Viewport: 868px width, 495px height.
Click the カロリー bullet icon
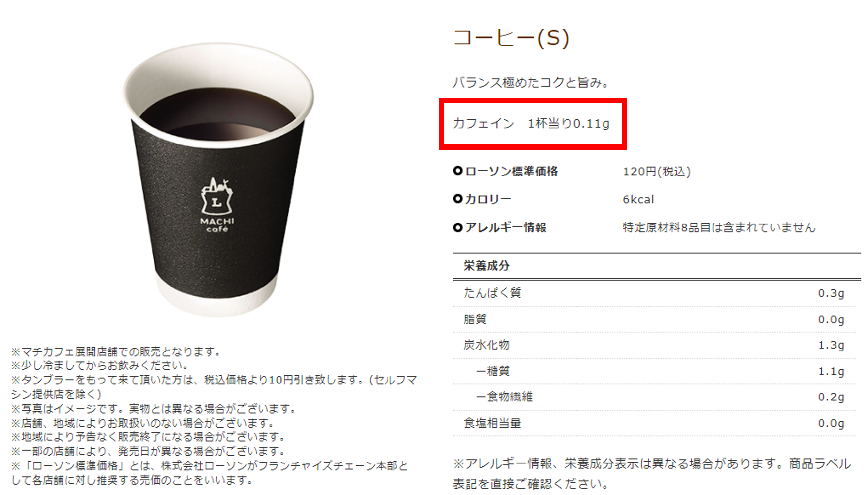458,199
